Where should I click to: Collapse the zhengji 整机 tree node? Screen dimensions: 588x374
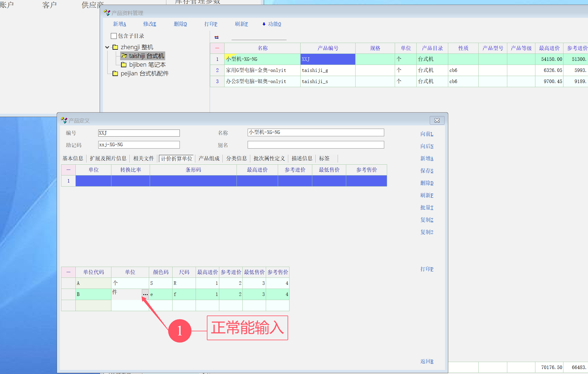coord(107,47)
